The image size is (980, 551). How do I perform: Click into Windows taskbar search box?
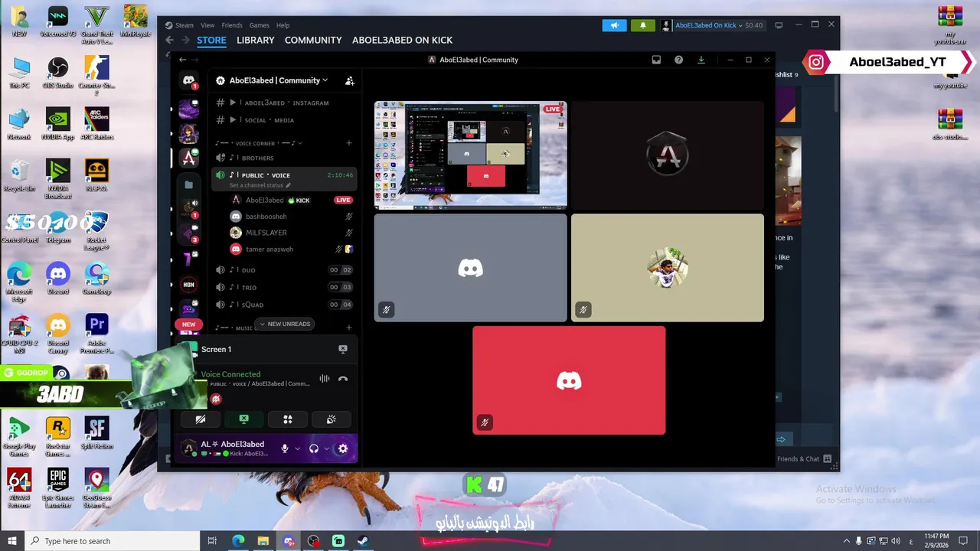[112, 541]
